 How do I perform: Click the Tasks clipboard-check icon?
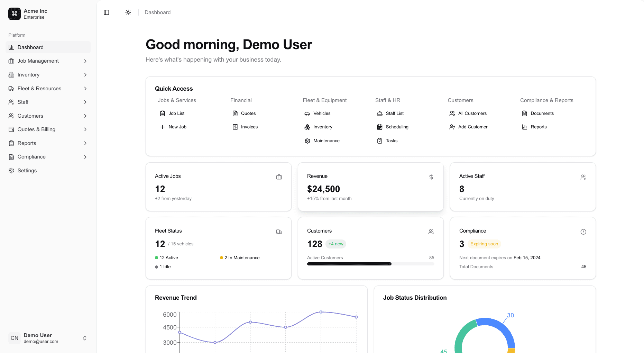[x=380, y=141]
